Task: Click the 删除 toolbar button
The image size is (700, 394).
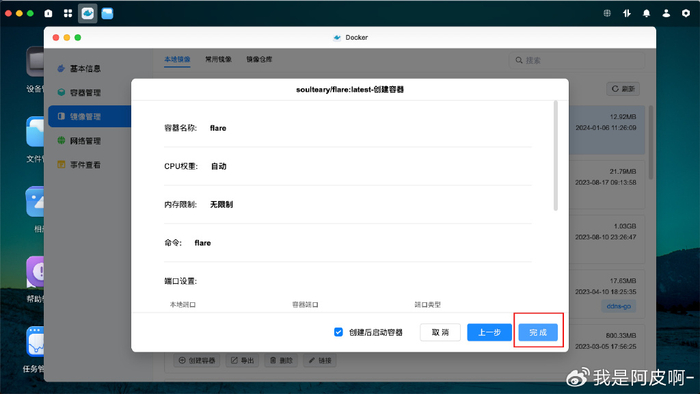Action: [281, 361]
